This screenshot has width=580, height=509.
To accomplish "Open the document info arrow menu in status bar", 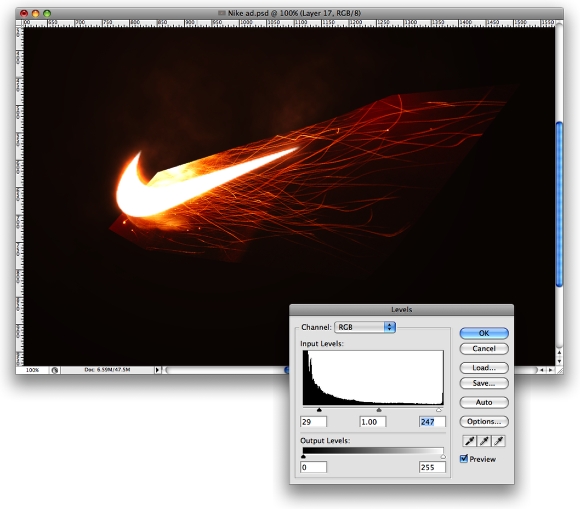I will pyautogui.click(x=158, y=370).
